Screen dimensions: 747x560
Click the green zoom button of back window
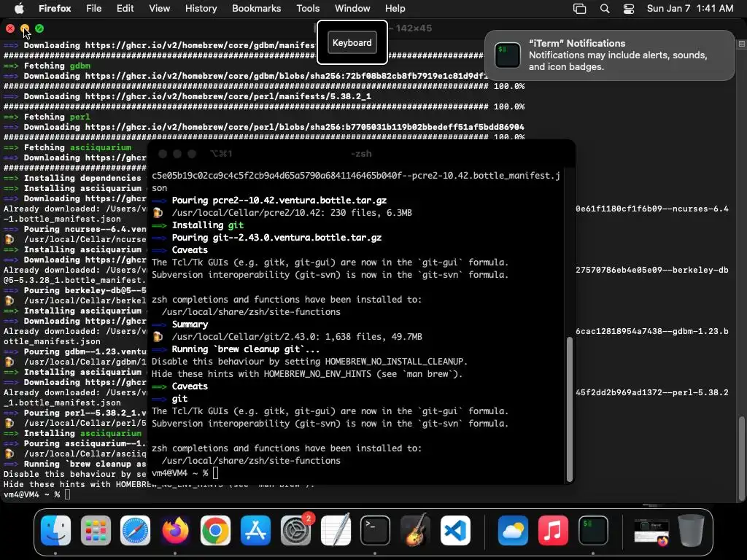coord(39,28)
